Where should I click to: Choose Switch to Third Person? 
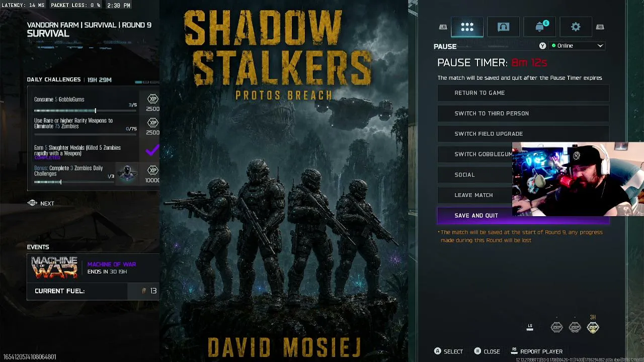(523, 114)
